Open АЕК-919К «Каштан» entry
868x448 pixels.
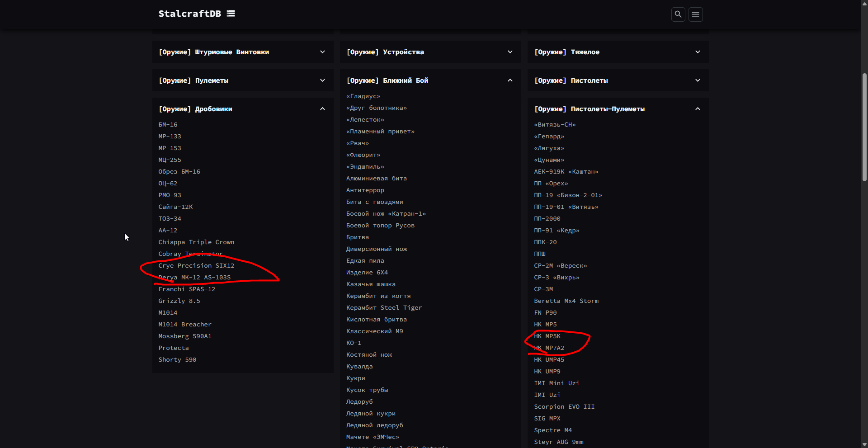(566, 171)
